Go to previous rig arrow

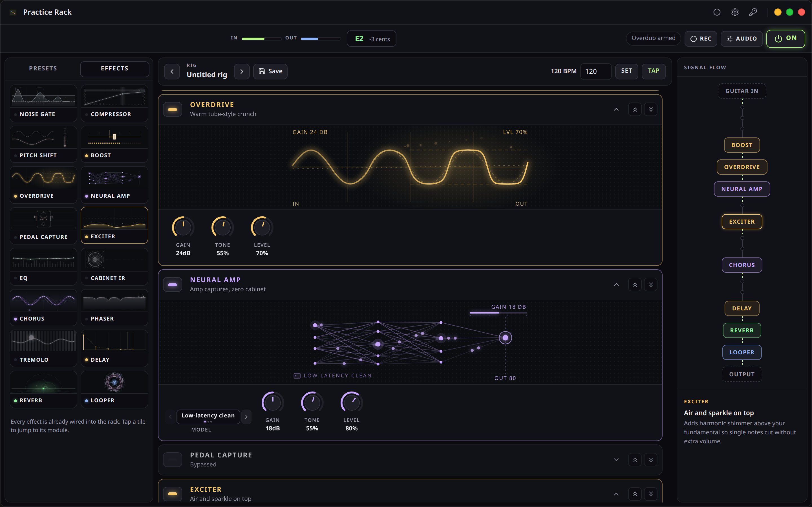coord(172,72)
